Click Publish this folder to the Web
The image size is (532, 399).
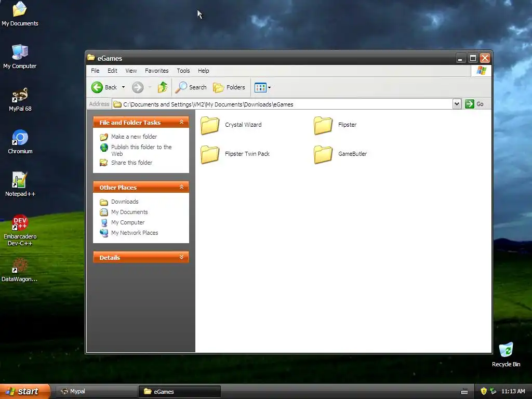(141, 150)
